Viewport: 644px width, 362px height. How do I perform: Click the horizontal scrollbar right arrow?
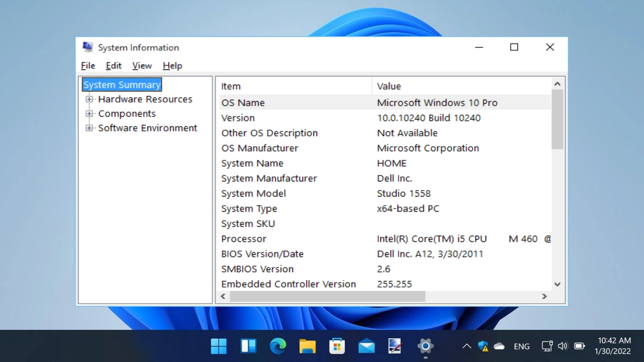544,297
